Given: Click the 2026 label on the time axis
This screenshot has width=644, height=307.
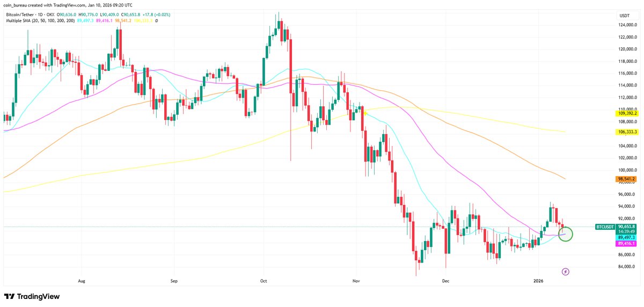Looking at the screenshot, I should tap(539, 280).
